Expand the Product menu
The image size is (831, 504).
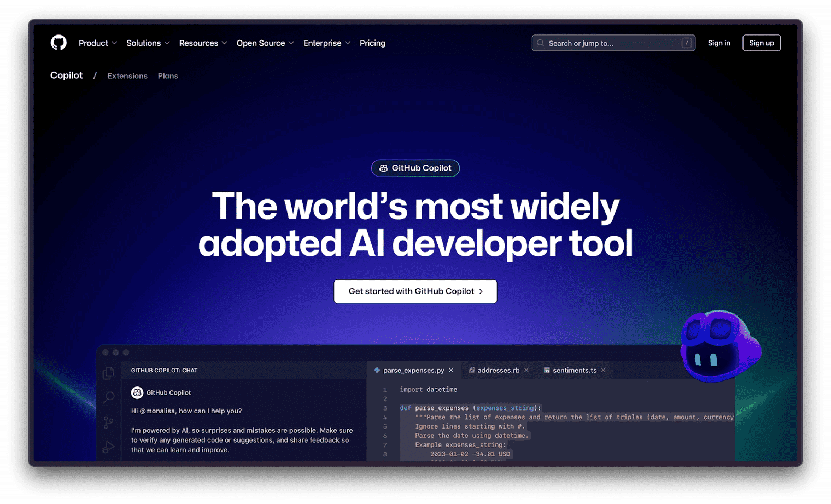click(x=98, y=43)
